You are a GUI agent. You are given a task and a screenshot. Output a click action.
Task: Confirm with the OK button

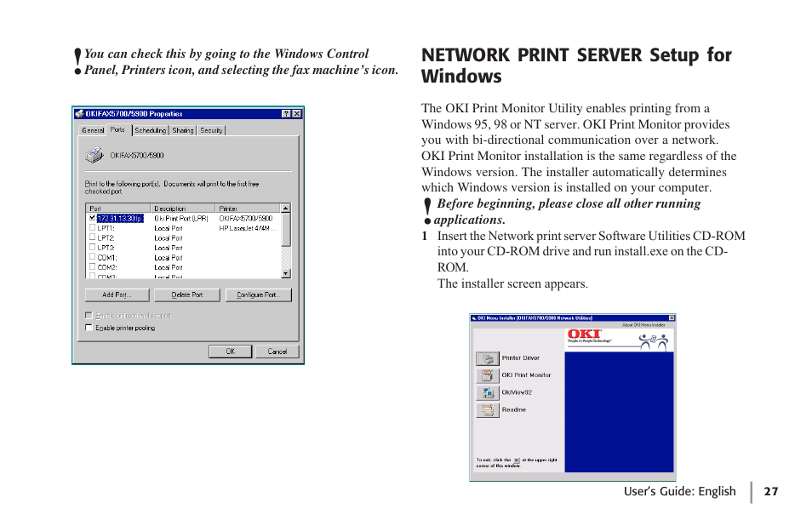pyautogui.click(x=231, y=352)
